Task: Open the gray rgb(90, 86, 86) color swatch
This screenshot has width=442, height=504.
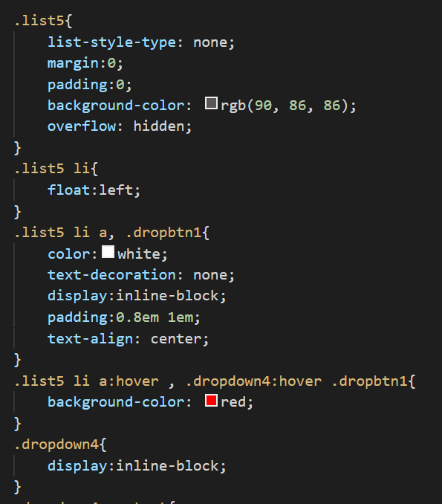Action: (211, 103)
